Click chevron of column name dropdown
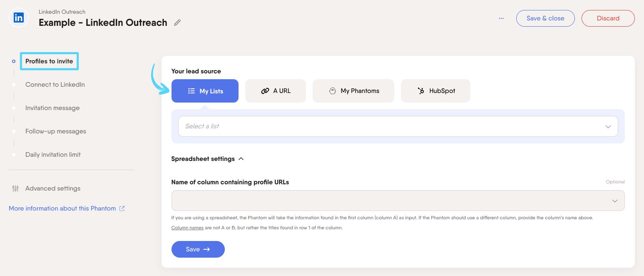 [x=615, y=201]
